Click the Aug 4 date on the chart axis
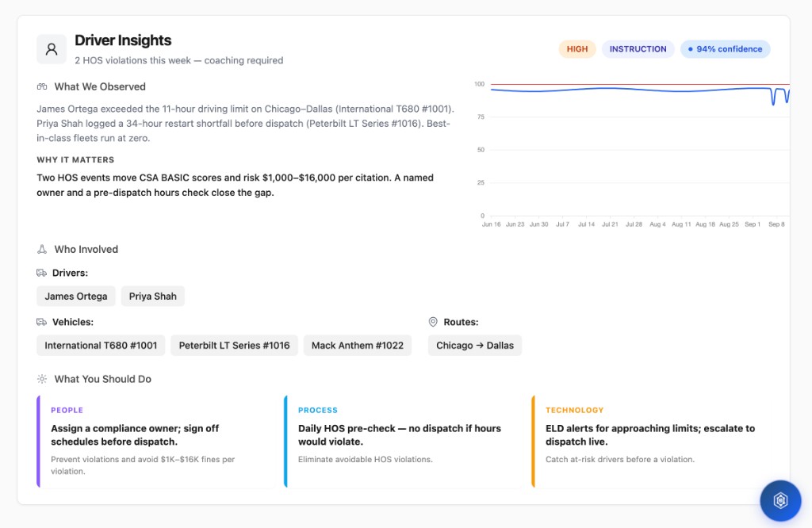This screenshot has height=528, width=812. click(x=657, y=224)
